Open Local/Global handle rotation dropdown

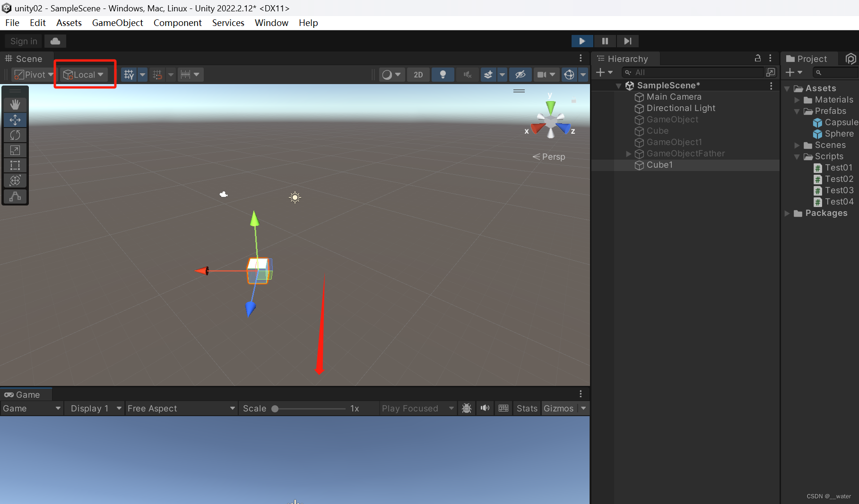pyautogui.click(x=84, y=75)
